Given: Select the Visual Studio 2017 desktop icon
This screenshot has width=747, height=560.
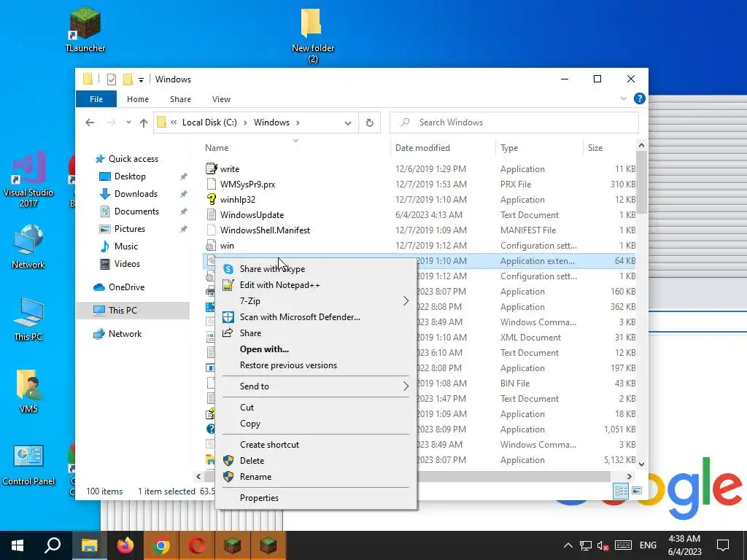Looking at the screenshot, I should (x=28, y=179).
